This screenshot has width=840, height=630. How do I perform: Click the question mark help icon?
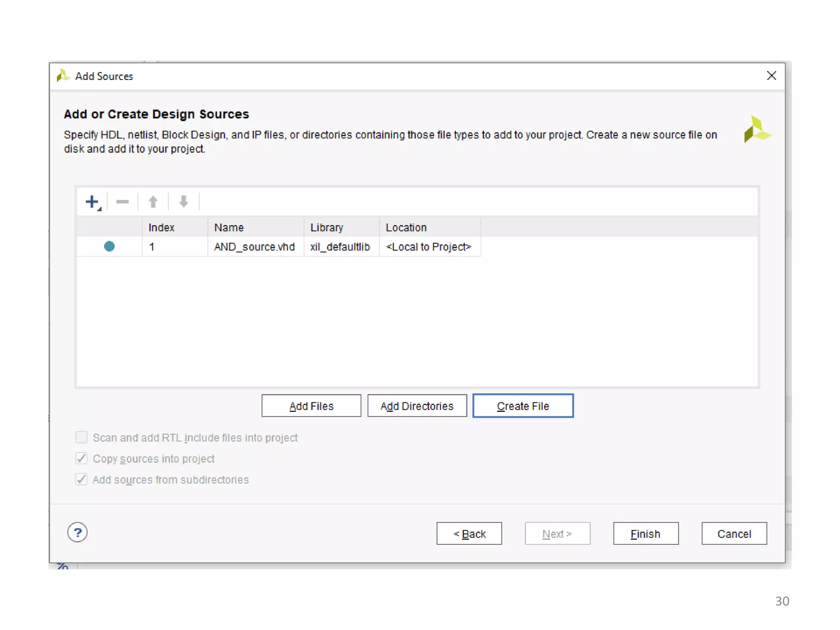tap(78, 532)
